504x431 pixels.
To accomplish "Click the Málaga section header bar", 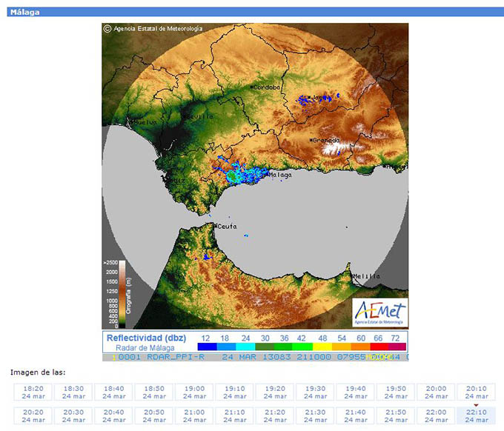I will click(x=252, y=12).
